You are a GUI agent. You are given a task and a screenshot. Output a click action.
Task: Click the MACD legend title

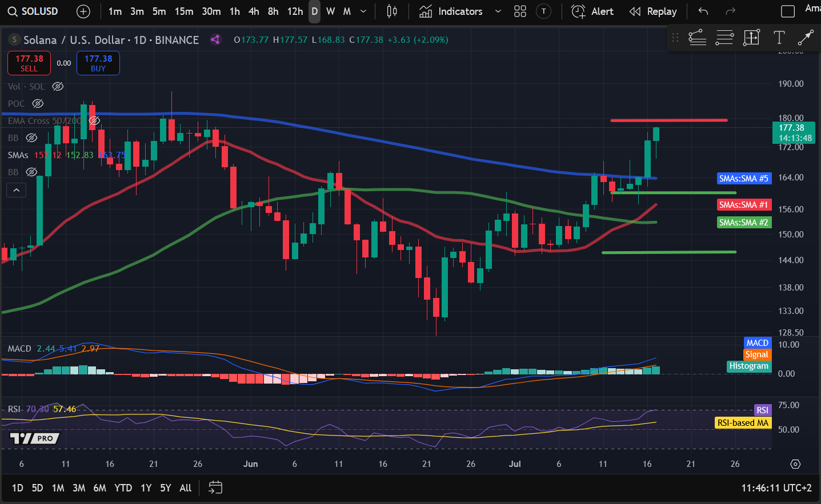pyautogui.click(x=19, y=348)
